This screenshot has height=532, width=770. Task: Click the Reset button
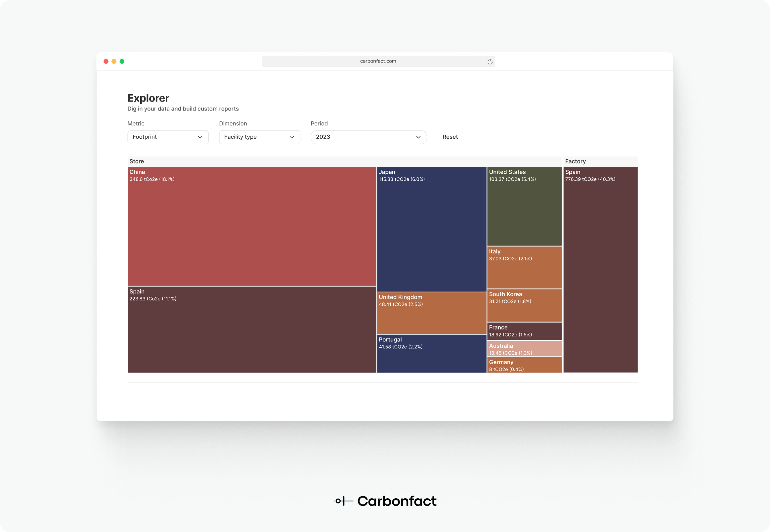(450, 137)
